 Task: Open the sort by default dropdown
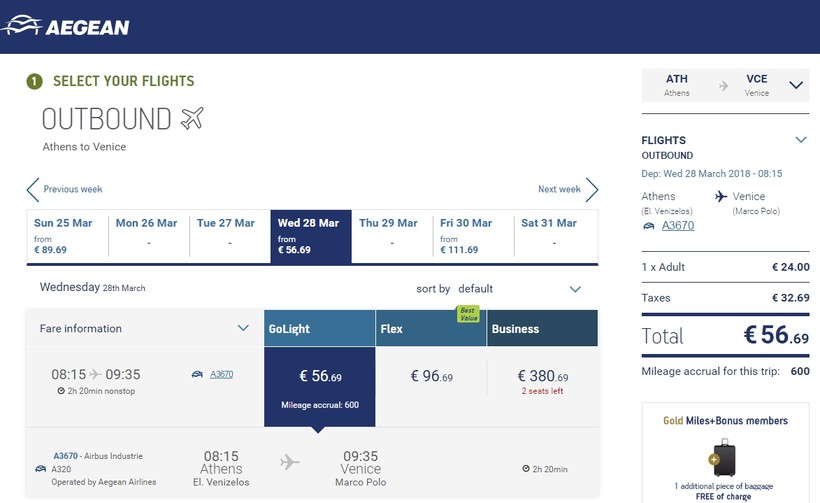[x=574, y=289]
